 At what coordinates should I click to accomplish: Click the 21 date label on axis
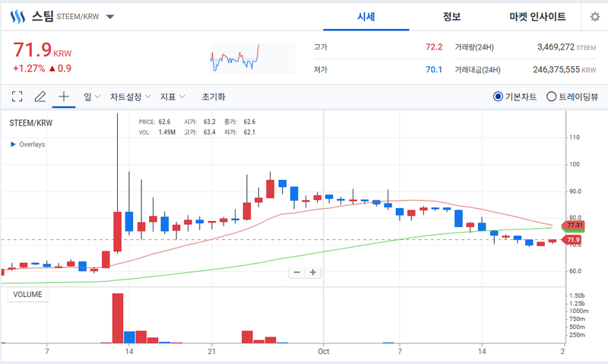coord(212,352)
